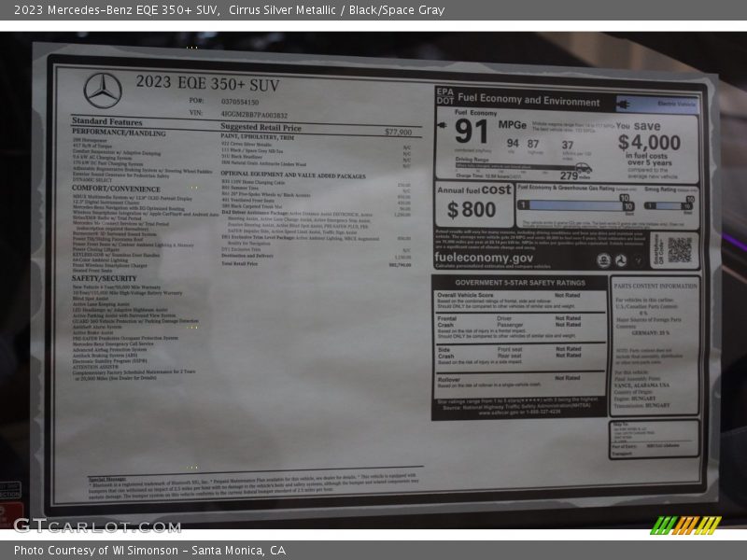Screen dimensions: 747x560
Task: Click the 279 miles range value
Action: (x=575, y=175)
